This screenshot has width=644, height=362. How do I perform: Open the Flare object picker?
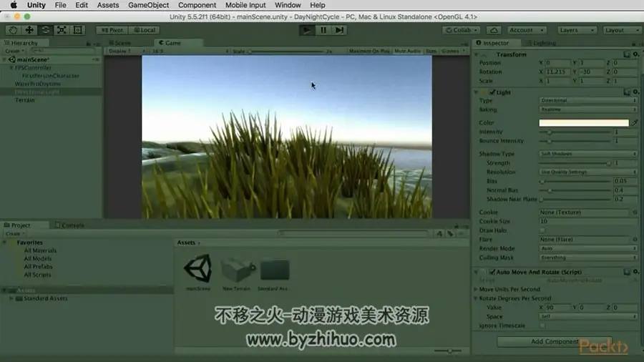[x=635, y=239]
